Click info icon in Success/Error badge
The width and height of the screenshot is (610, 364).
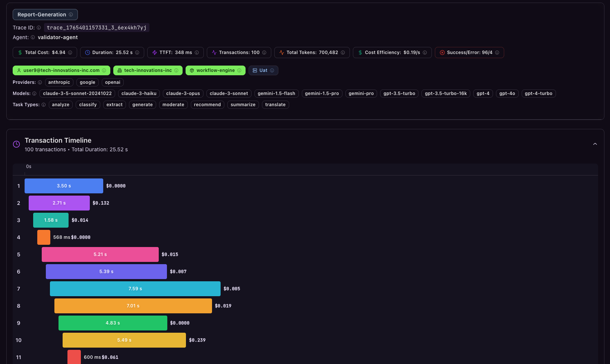[x=497, y=53]
